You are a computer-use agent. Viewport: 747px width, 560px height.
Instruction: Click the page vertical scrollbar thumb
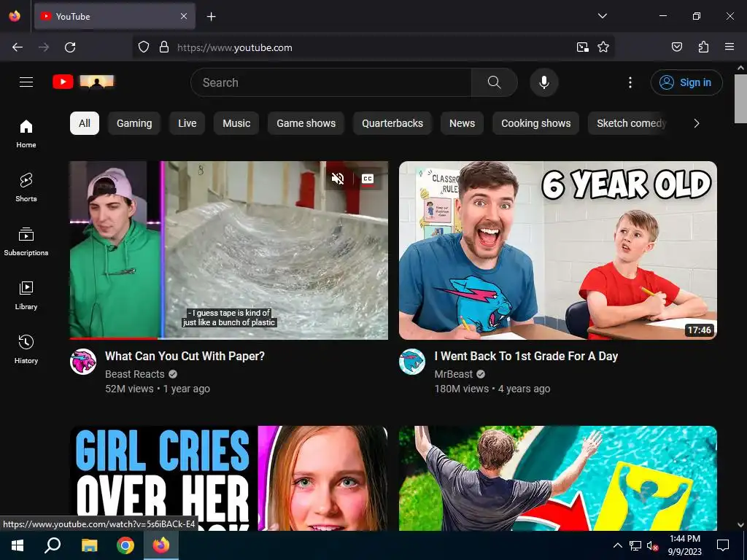pos(740,98)
